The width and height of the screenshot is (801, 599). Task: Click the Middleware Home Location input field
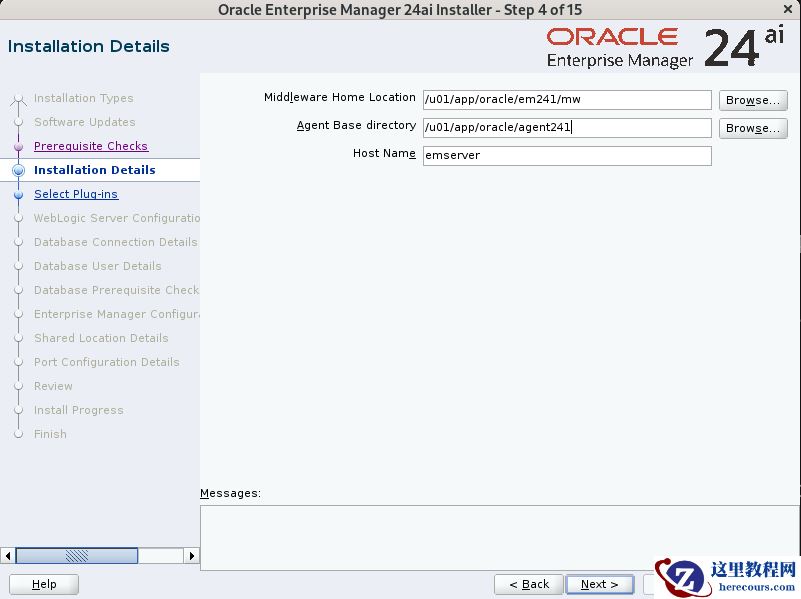point(567,100)
